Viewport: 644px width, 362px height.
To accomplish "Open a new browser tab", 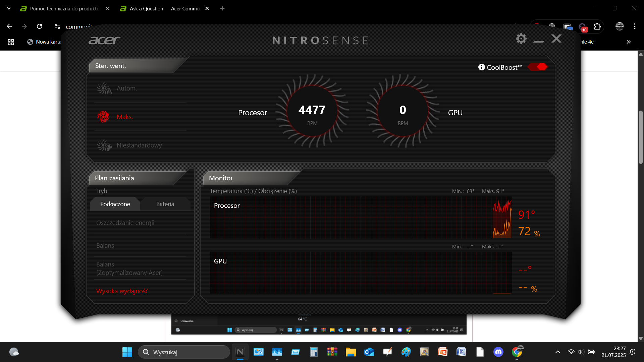I will click(x=222, y=8).
